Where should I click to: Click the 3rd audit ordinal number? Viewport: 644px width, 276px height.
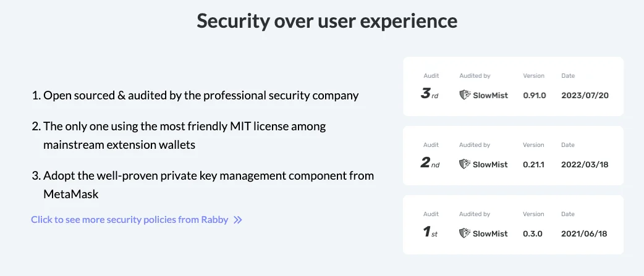(430, 95)
